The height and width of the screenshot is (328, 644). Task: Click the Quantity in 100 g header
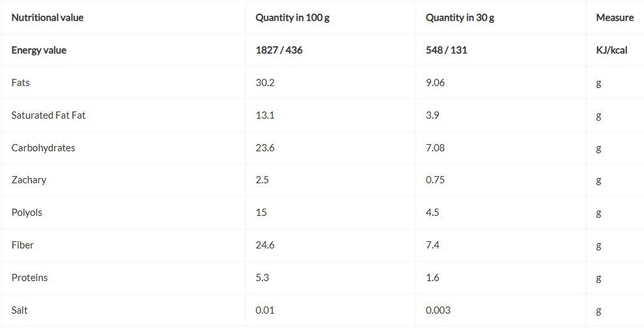pyautogui.click(x=292, y=18)
